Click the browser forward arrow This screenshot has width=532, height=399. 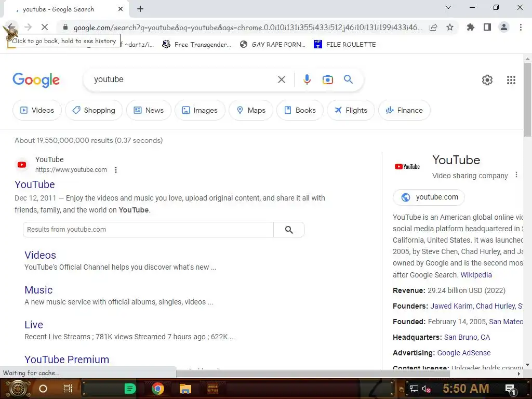point(28,27)
